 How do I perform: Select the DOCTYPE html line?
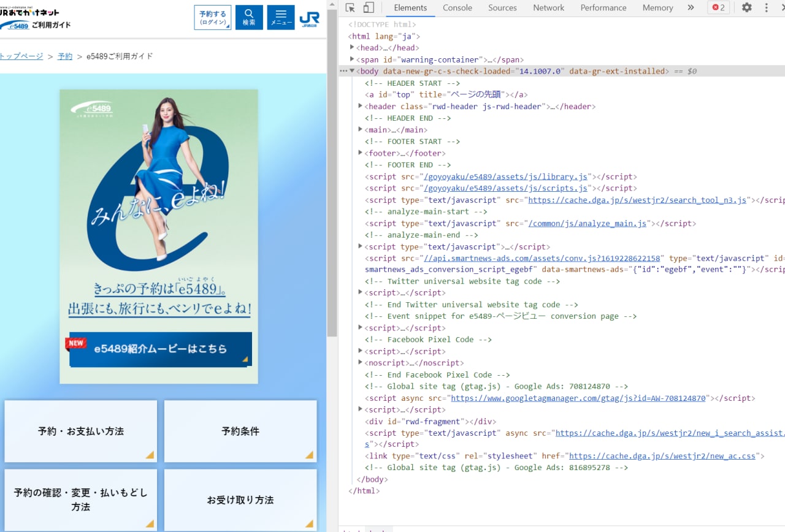[381, 25]
